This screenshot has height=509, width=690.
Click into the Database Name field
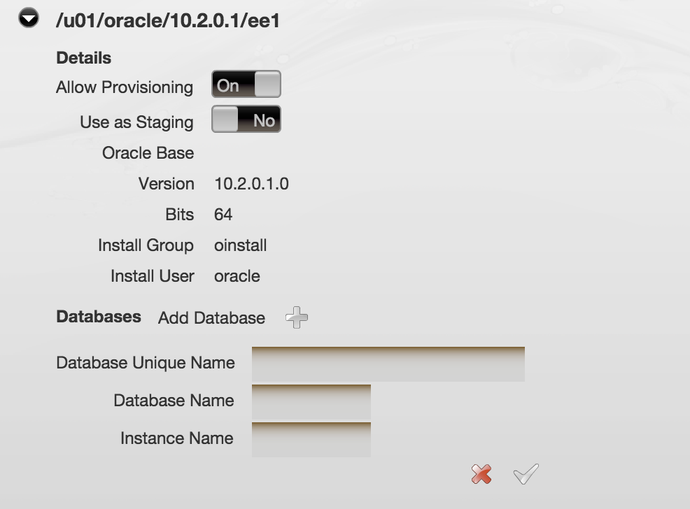tap(311, 402)
